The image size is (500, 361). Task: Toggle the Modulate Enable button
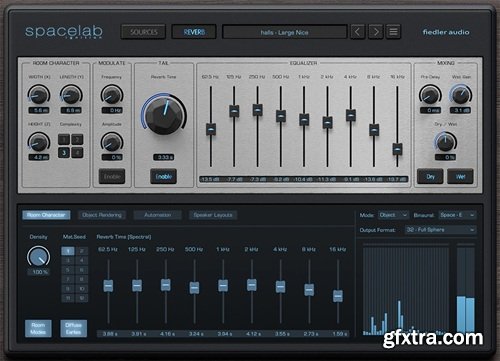[112, 176]
